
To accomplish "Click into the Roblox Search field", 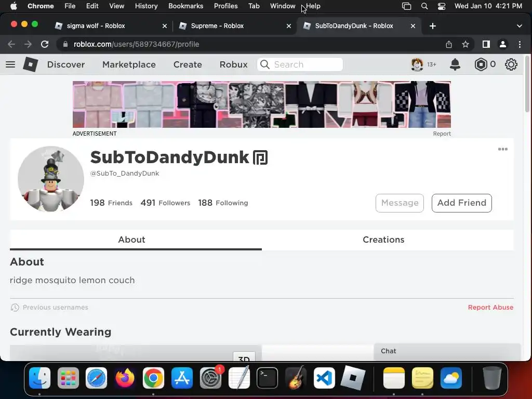I will tap(300, 64).
